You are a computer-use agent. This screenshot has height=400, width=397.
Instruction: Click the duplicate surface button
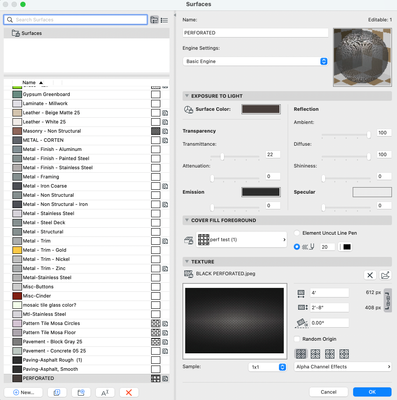[x=57, y=392]
